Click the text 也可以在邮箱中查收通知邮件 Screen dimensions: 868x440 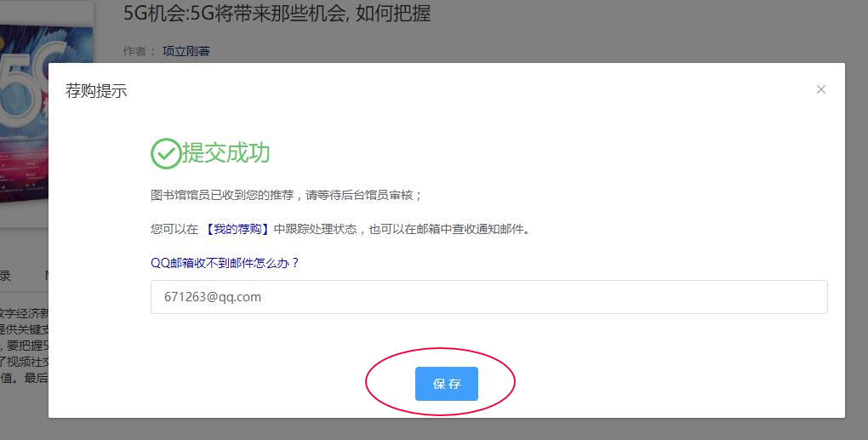coord(448,229)
